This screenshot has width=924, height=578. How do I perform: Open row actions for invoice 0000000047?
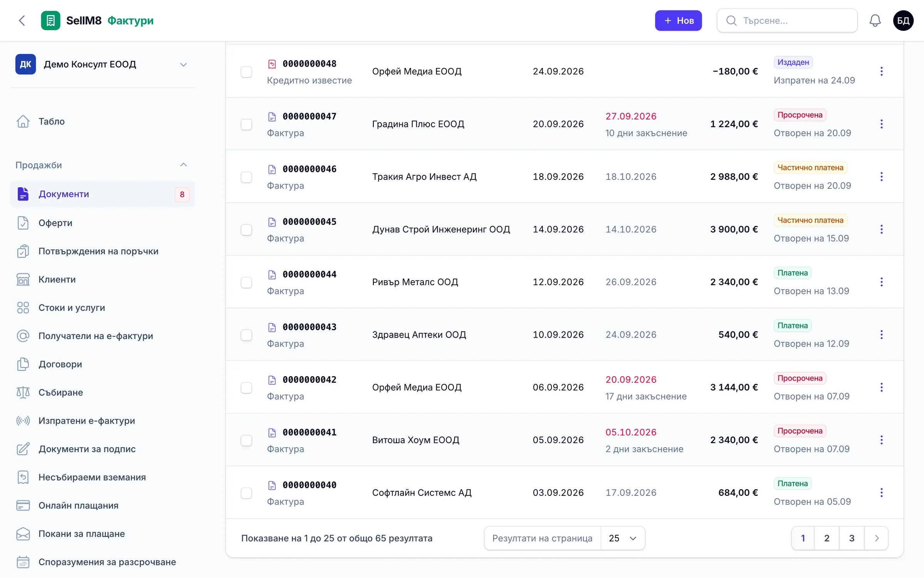tap(881, 124)
